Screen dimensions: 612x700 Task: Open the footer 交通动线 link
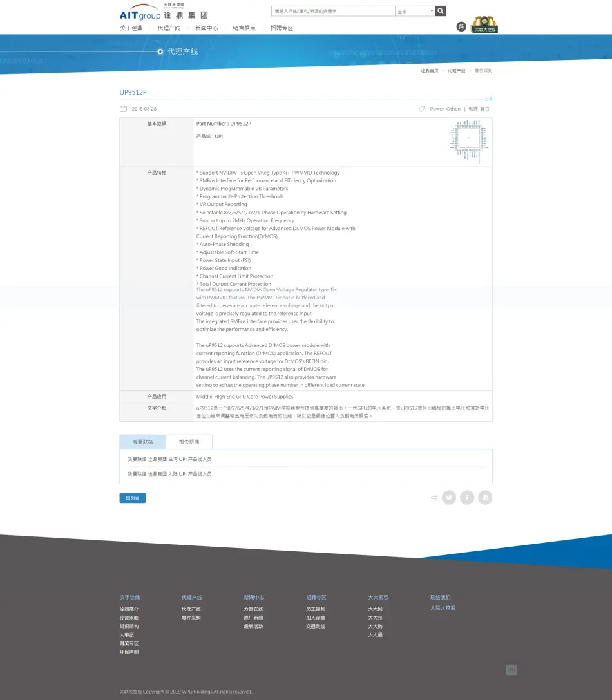[x=316, y=627]
